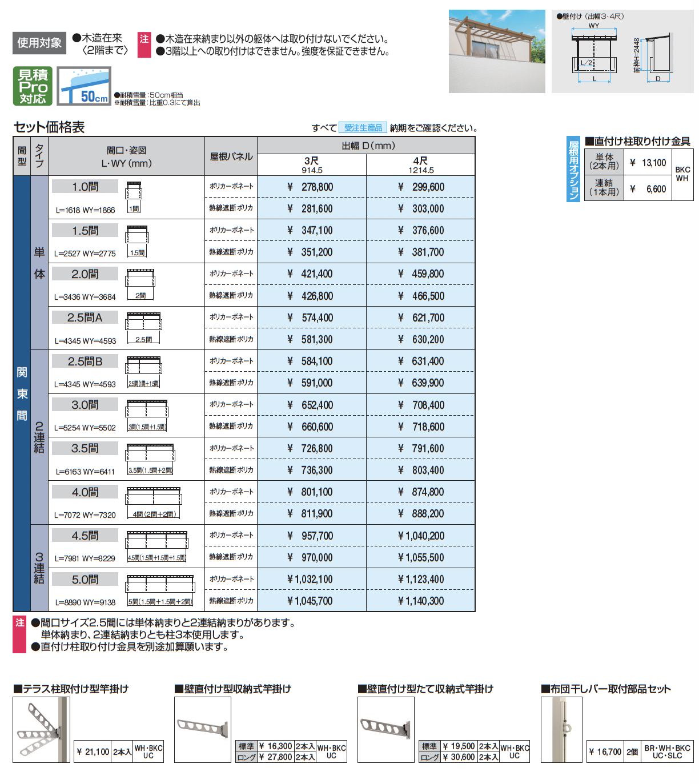
Task: Select the 2.5間B structure diagram
Action: pyautogui.click(x=144, y=372)
